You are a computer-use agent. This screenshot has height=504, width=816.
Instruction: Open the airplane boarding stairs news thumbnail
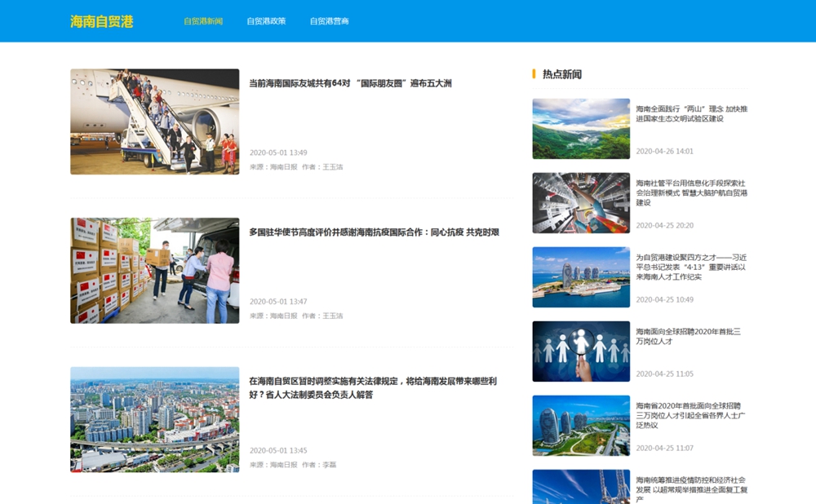point(154,122)
